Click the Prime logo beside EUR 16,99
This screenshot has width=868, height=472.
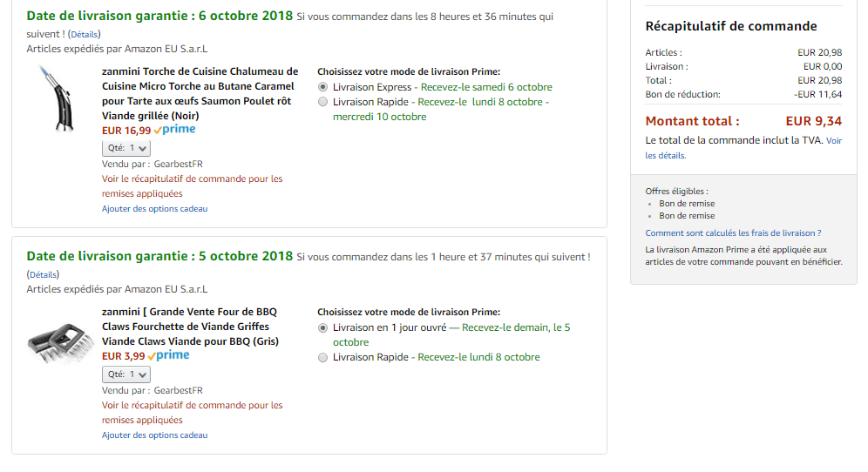[175, 130]
